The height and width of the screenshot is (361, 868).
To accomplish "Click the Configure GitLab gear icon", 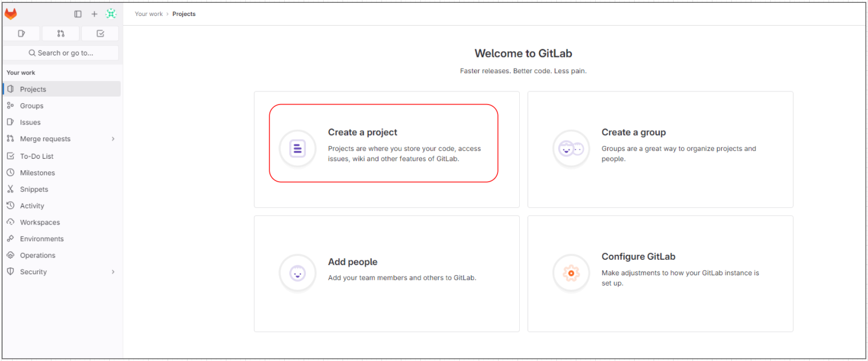I will point(571,273).
